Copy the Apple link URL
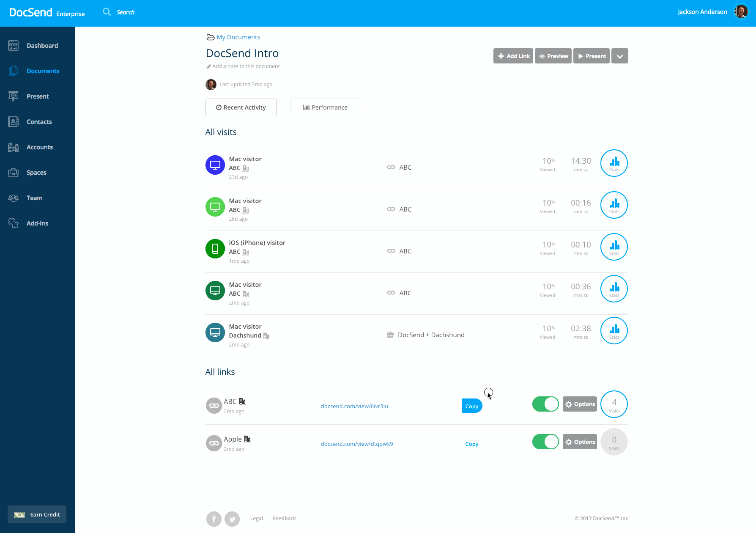Screen dimensions: 756x533 coord(472,444)
